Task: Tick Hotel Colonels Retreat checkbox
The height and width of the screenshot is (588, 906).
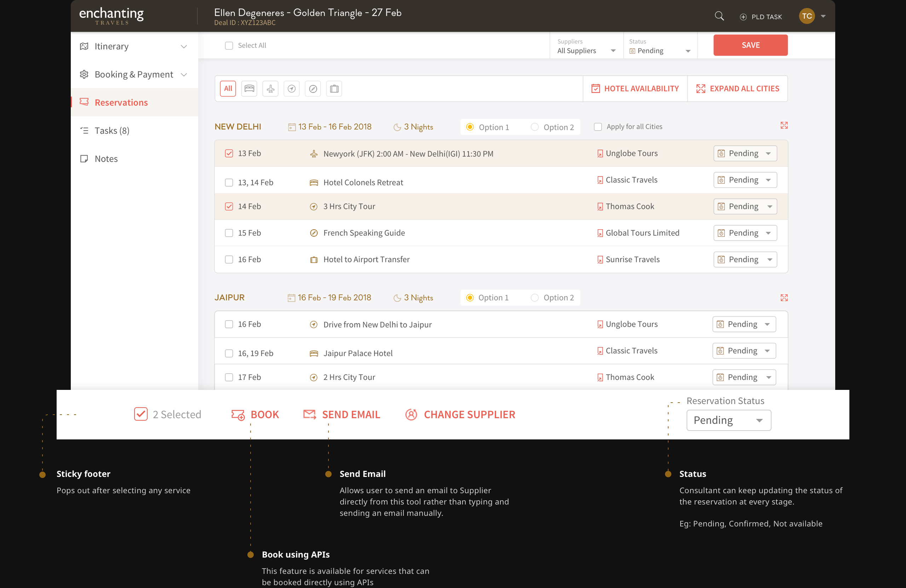Action: coord(229,183)
